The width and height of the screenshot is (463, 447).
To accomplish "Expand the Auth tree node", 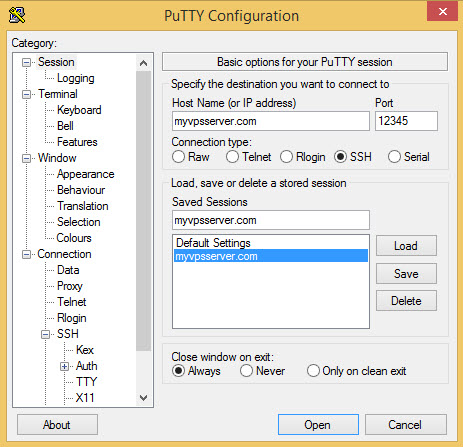I will tap(64, 366).
